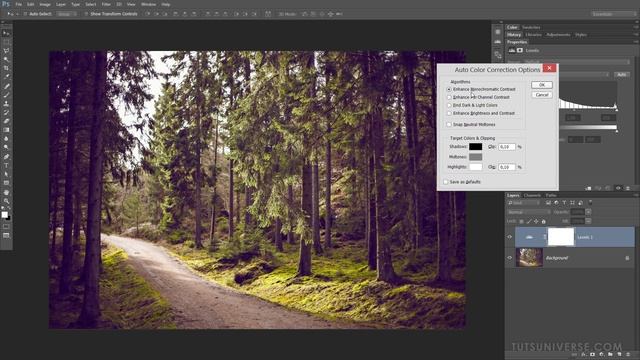Image resolution: width=640 pixels, height=360 pixels.
Task: Switch to the Channels tab
Action: 532,196
